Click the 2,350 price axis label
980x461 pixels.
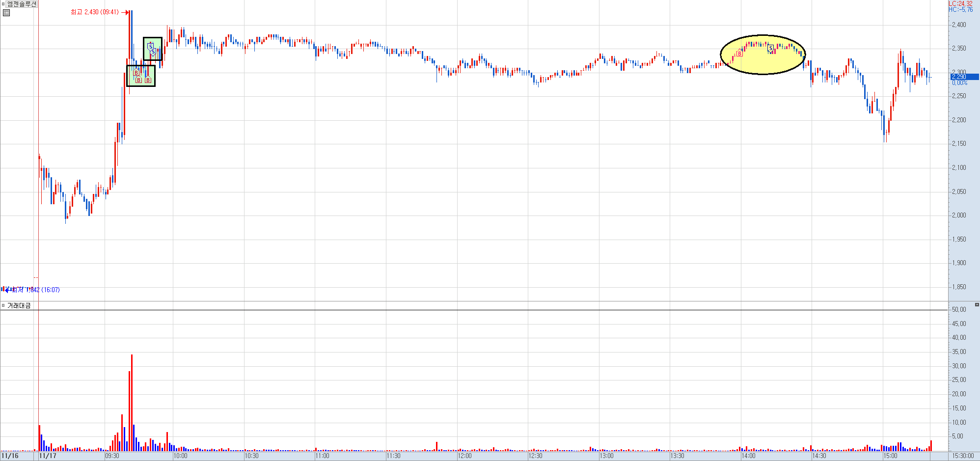pyautogui.click(x=959, y=49)
